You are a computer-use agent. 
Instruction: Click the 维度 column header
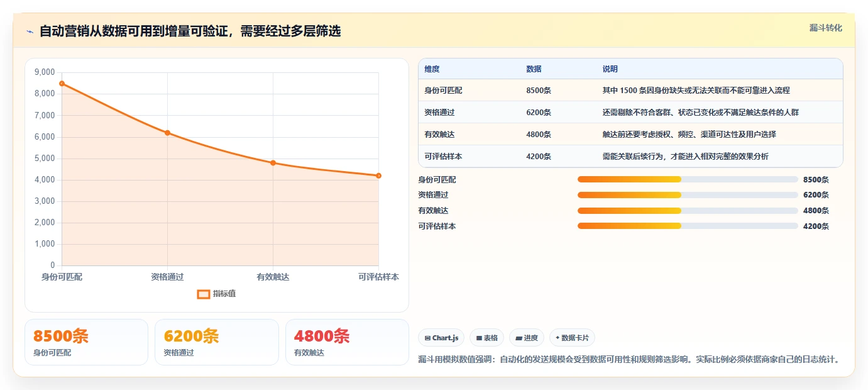coord(432,69)
